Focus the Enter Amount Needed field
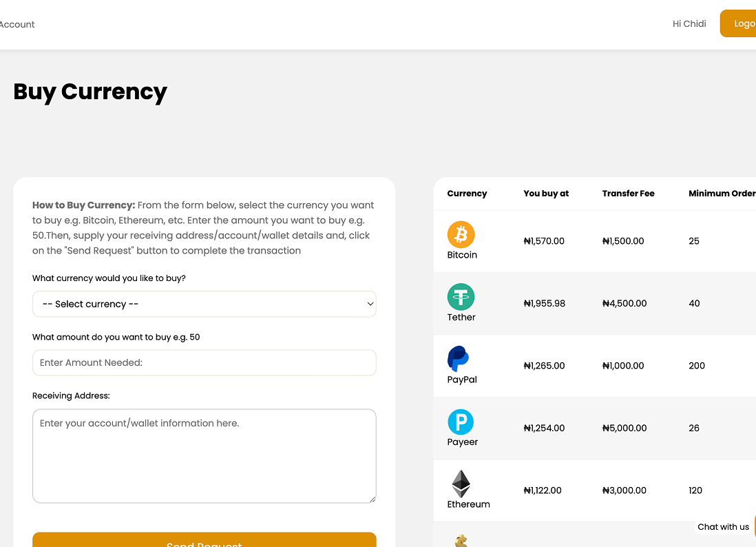This screenshot has height=547, width=756. [204, 363]
